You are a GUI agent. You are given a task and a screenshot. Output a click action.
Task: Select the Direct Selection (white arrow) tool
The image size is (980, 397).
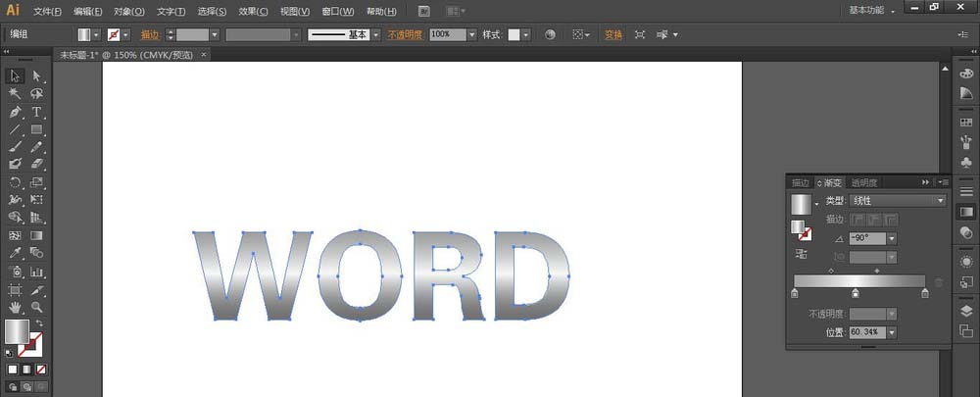pyautogui.click(x=37, y=75)
